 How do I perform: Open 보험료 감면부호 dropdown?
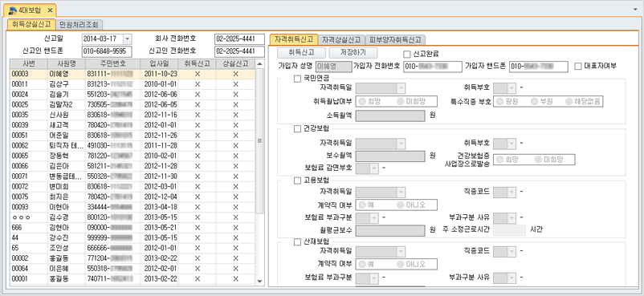(373, 168)
